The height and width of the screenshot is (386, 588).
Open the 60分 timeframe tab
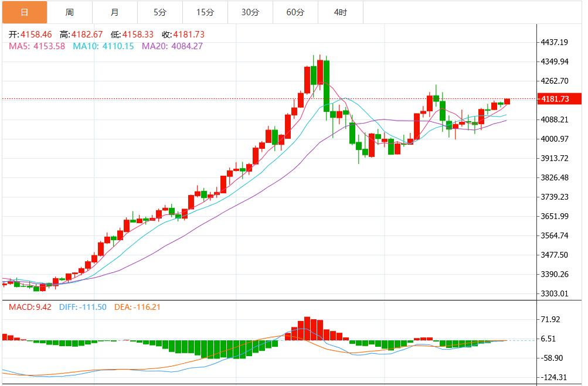[x=295, y=12]
